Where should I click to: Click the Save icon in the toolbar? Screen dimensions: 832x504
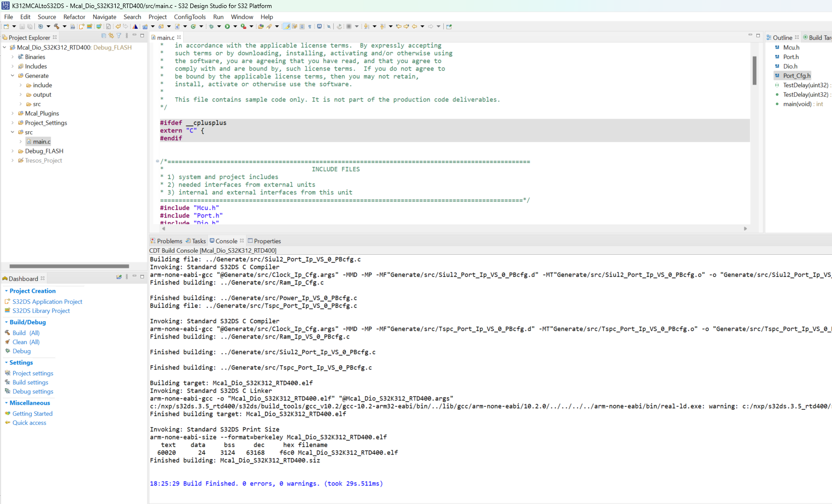point(21,26)
